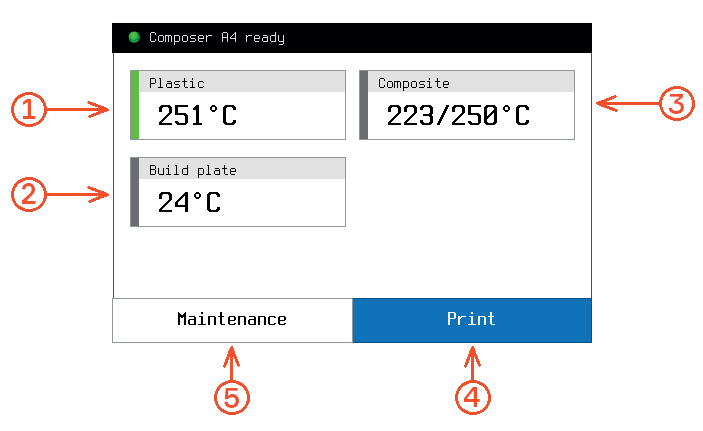
Task: Click the gray bar on Composite tile
Action: 364,105
